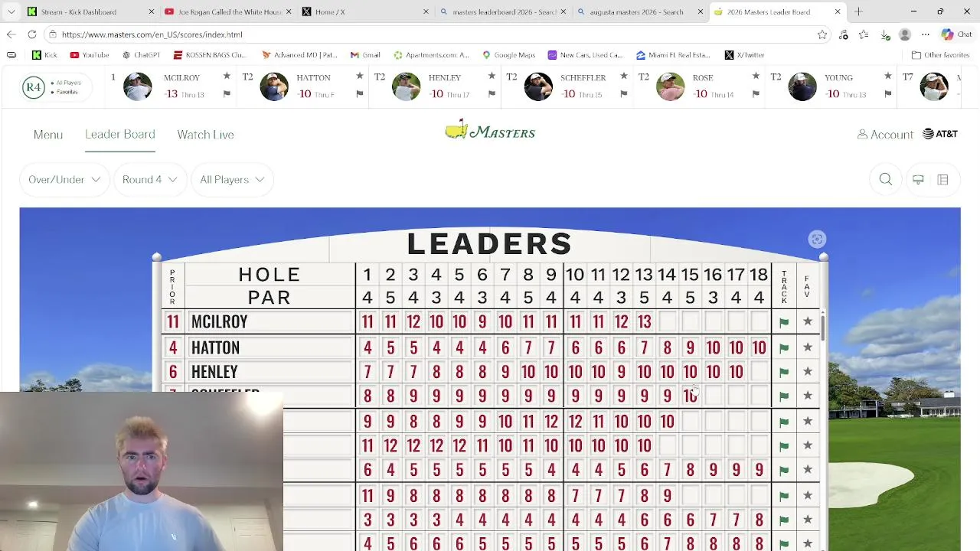
Task: Favorite Young in top ticker card
Action: [x=888, y=77]
